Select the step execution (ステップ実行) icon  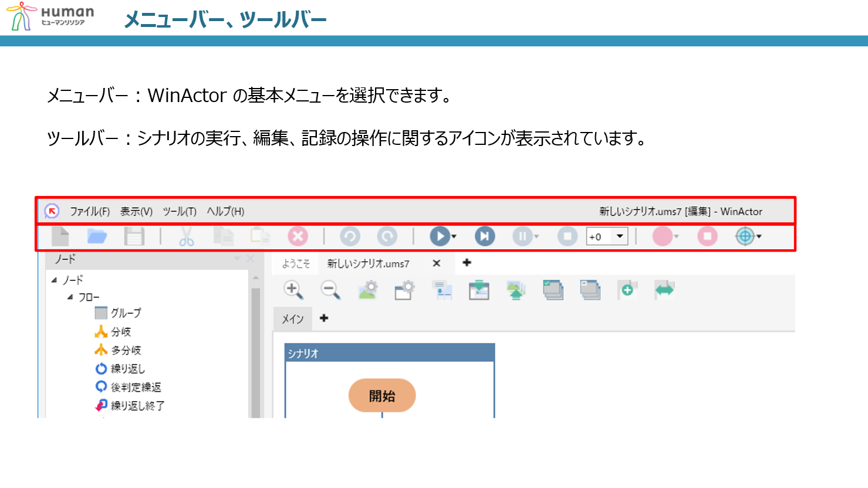point(484,236)
